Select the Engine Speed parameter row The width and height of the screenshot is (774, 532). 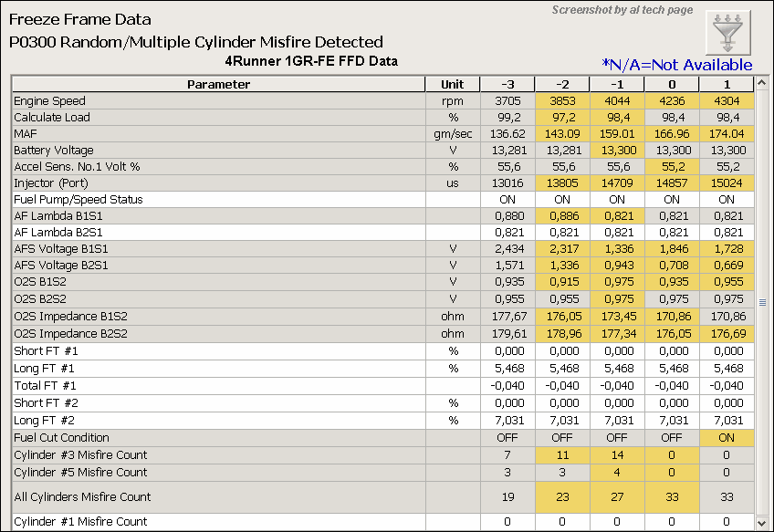(x=49, y=101)
